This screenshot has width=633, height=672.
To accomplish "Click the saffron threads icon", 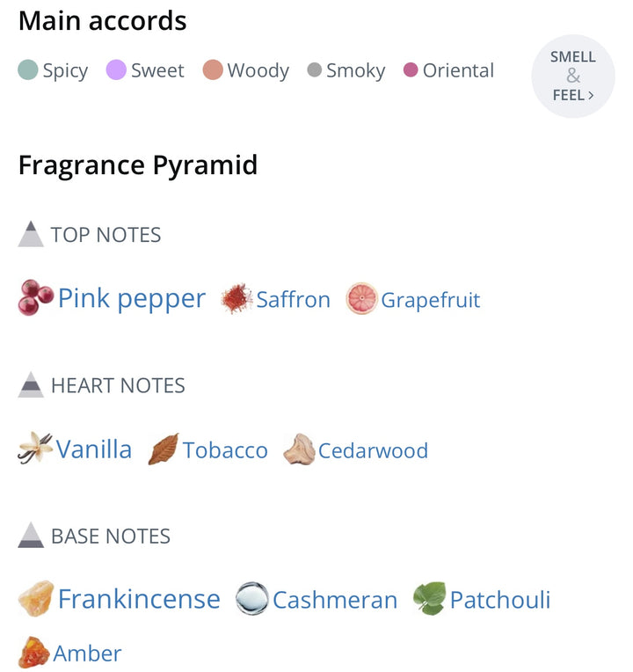I will point(236,299).
